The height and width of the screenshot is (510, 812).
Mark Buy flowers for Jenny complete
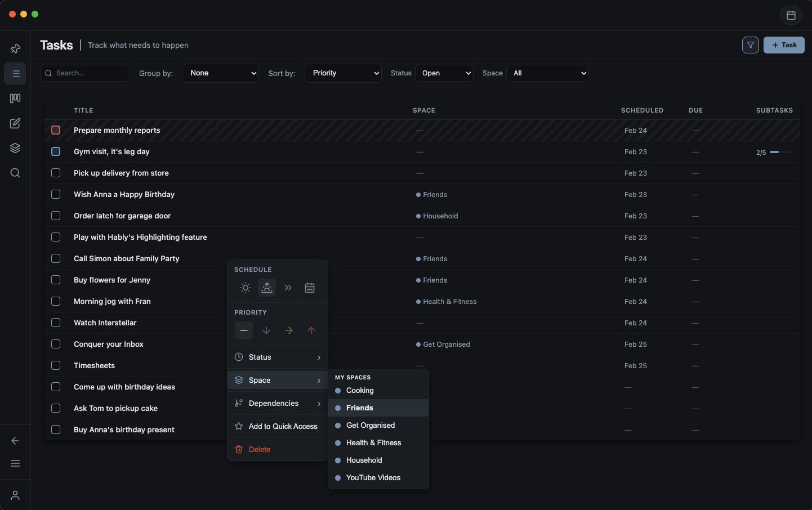56,280
